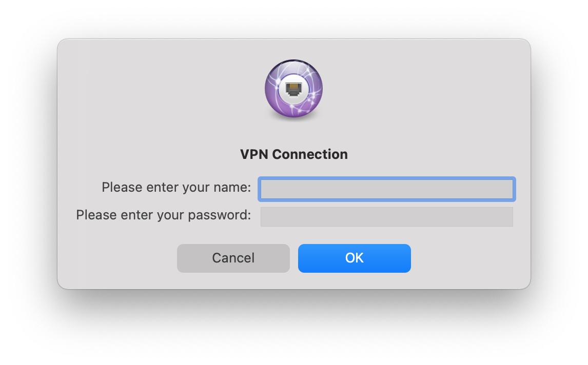588x365 pixels.
Task: Select the highlighted username text box
Action: point(387,189)
